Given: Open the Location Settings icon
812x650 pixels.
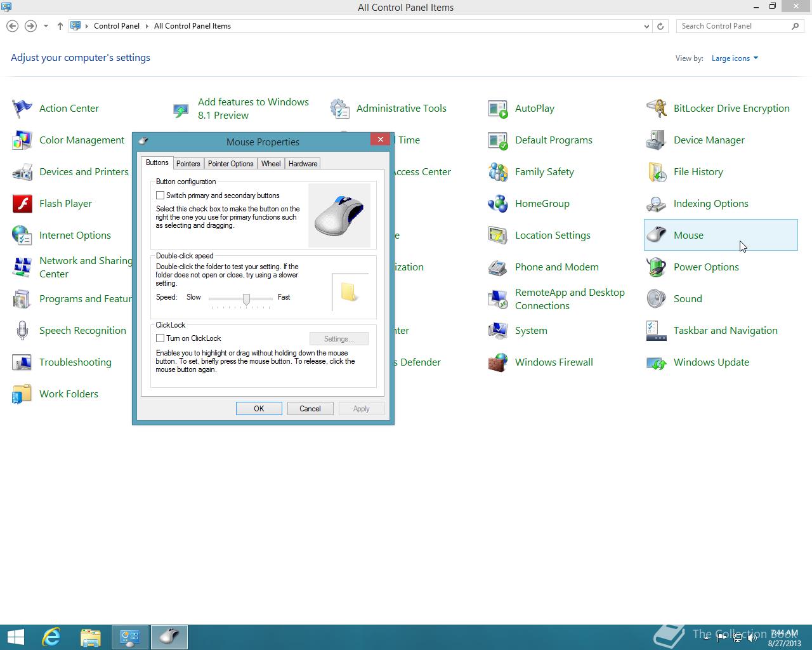Looking at the screenshot, I should [498, 235].
